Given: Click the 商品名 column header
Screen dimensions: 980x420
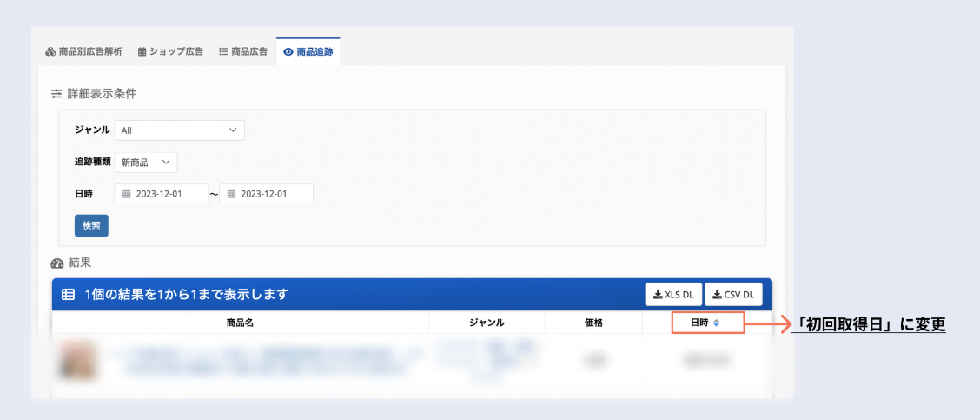Looking at the screenshot, I should pos(239,323).
